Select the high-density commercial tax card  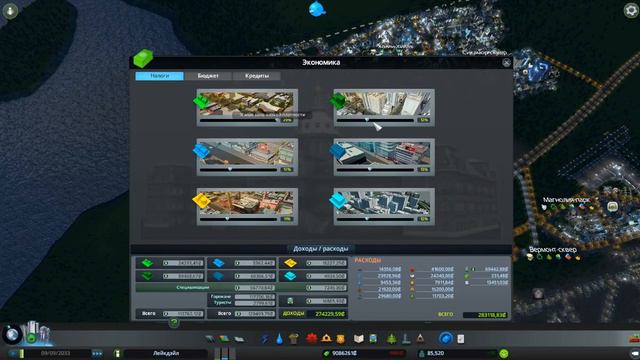point(384,157)
